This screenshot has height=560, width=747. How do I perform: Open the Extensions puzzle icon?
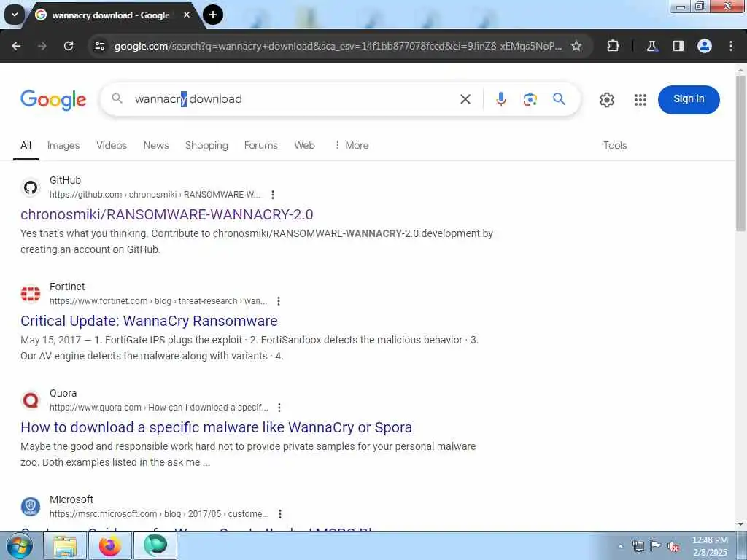pyautogui.click(x=613, y=46)
